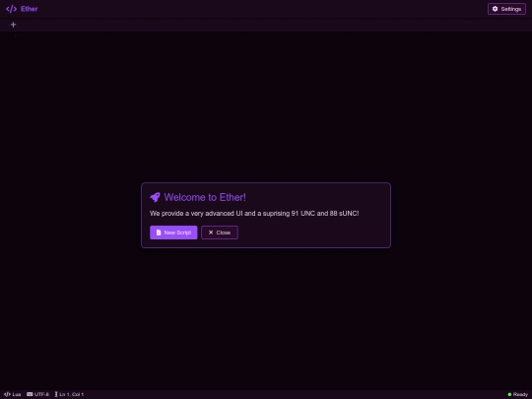This screenshot has width=532, height=399.
Task: Dismiss the welcome dialog with Close
Action: click(x=220, y=233)
